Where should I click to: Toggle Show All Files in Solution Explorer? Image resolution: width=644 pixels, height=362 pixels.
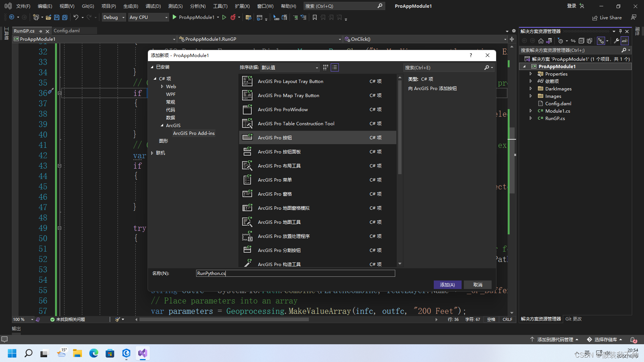click(589, 41)
